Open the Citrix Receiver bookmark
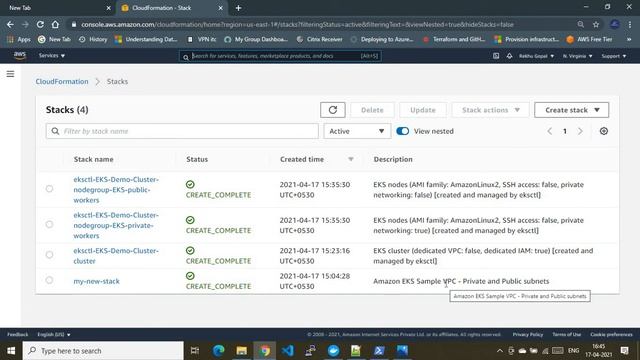Screen dimensions: 640x360 click(319, 39)
